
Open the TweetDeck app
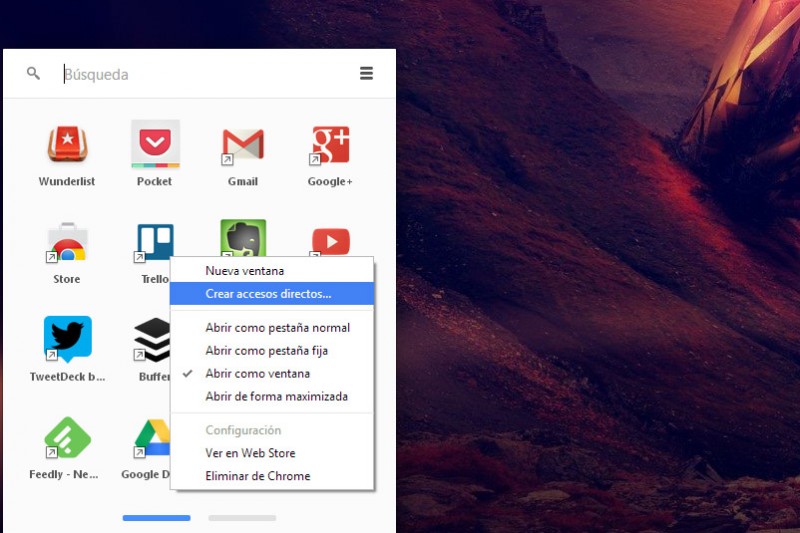[x=67, y=339]
